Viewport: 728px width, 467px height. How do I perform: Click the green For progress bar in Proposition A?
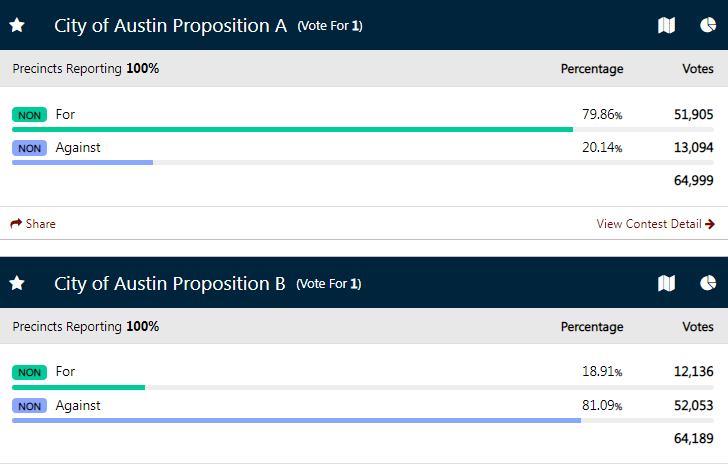click(292, 130)
